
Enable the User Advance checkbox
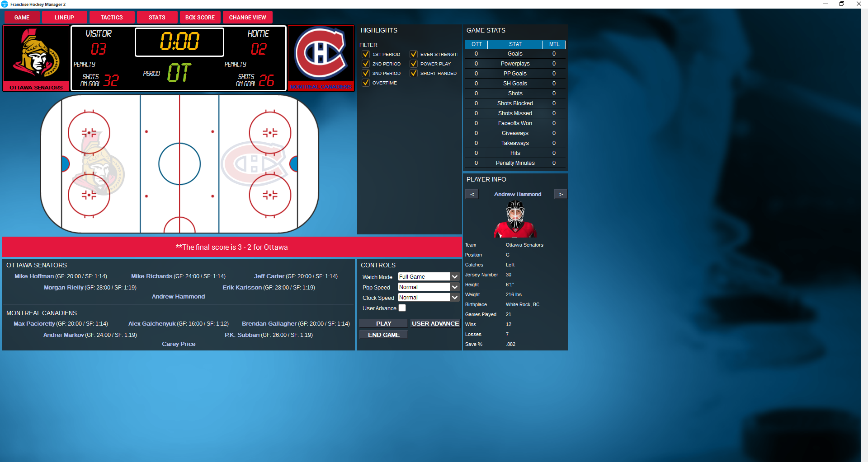tap(402, 308)
